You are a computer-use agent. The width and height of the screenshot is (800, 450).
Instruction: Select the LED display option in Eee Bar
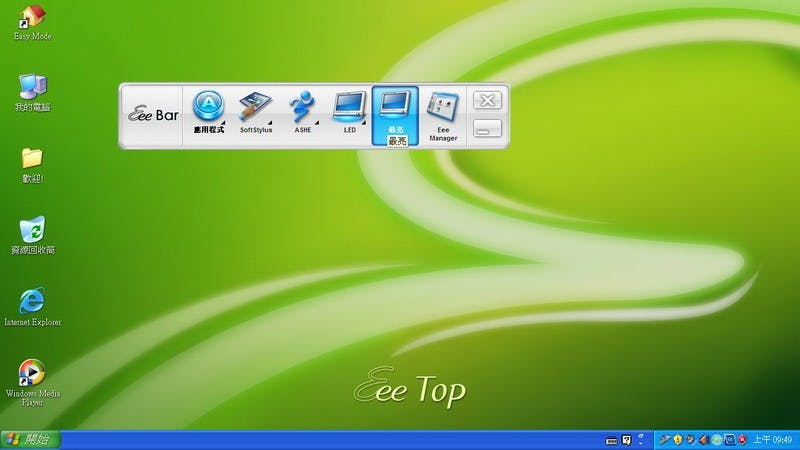click(x=349, y=112)
